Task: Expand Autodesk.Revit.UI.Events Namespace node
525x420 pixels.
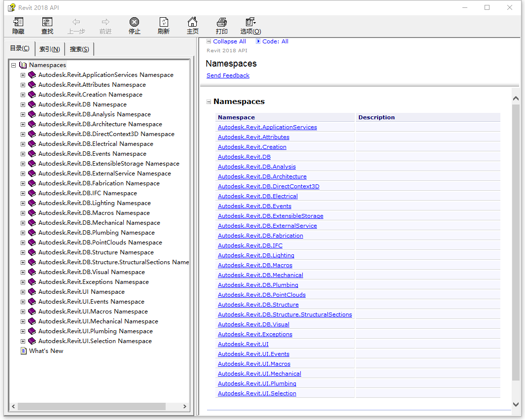Action: click(x=23, y=302)
